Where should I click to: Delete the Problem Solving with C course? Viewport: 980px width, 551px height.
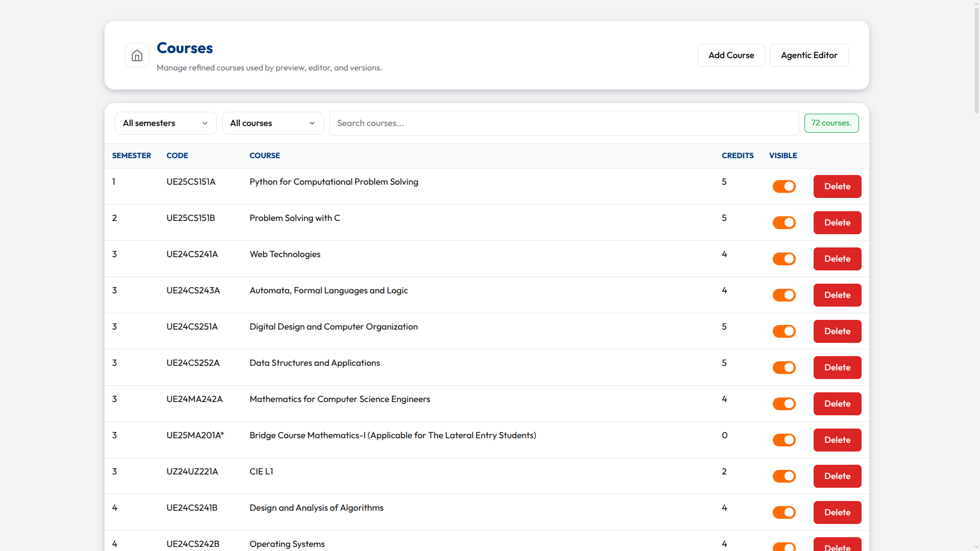point(837,222)
